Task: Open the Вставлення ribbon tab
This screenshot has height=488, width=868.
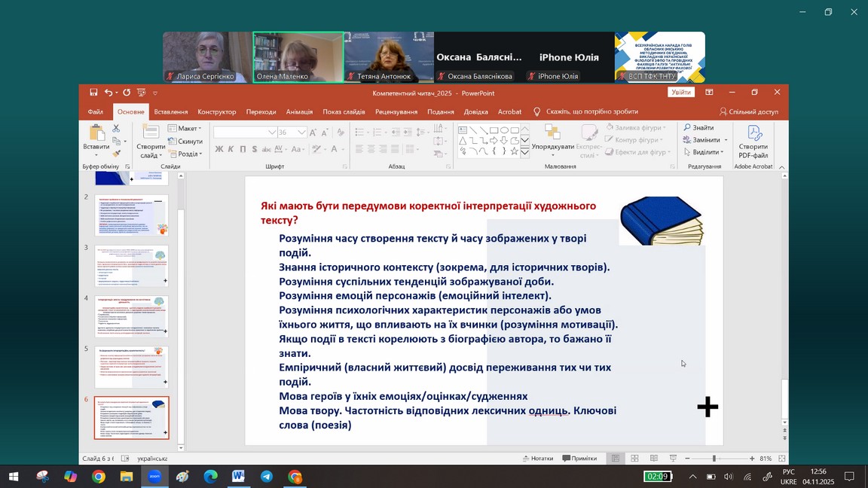Action: click(171, 111)
